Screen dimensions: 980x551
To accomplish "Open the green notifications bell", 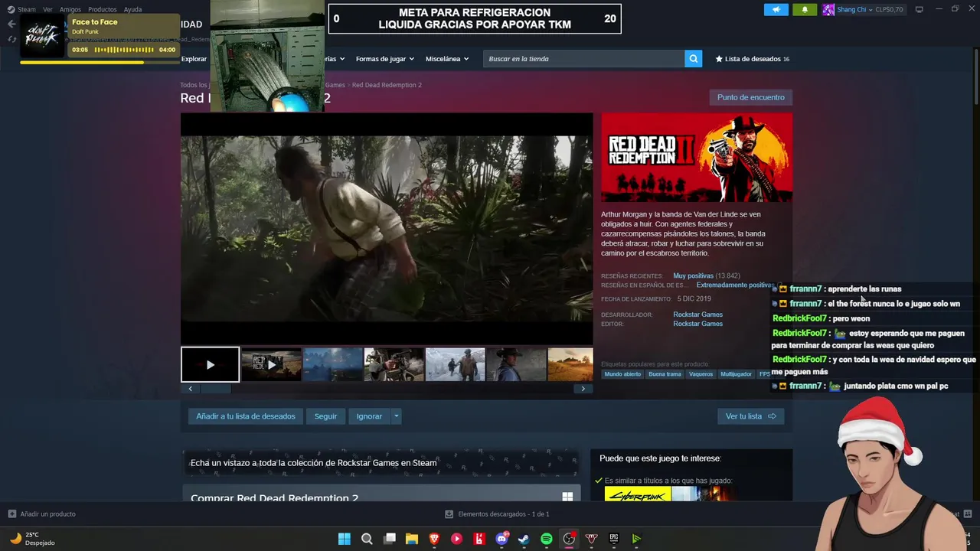I will (x=805, y=9).
